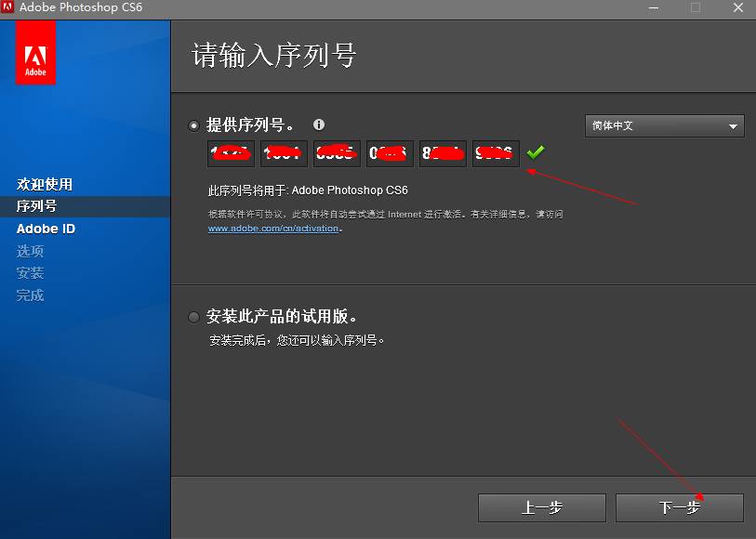Screen dimensions: 756x539
Task: Click the 上一步 button
Action: click(x=542, y=507)
